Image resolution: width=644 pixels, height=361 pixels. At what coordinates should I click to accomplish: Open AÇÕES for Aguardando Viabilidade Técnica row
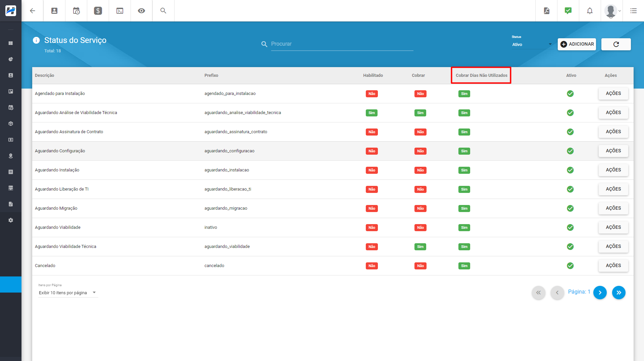click(x=613, y=247)
